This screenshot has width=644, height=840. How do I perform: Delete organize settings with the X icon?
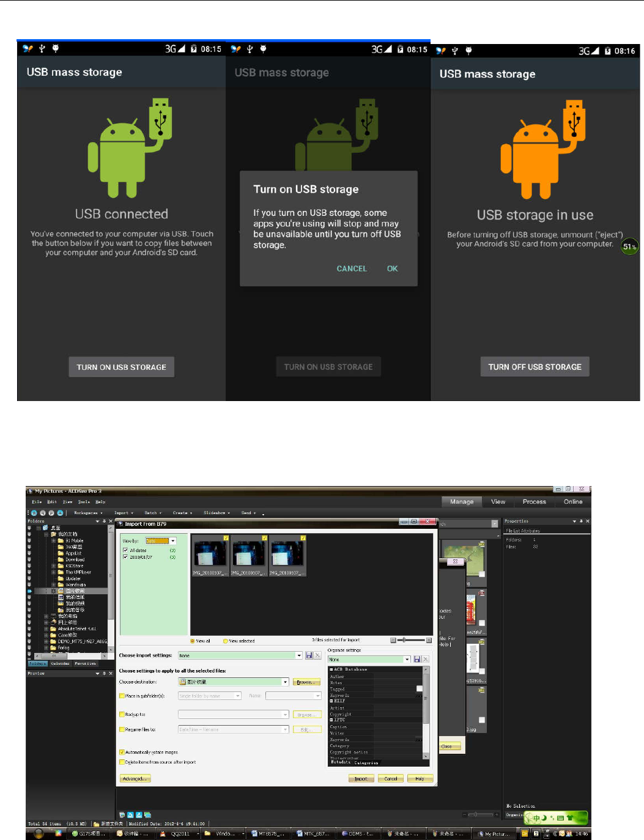coord(425,659)
